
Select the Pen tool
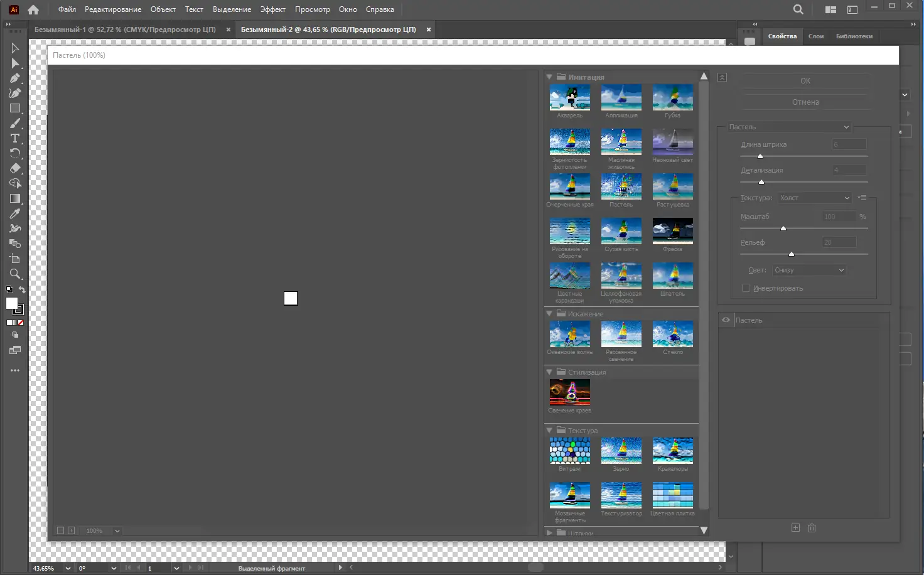coord(15,78)
